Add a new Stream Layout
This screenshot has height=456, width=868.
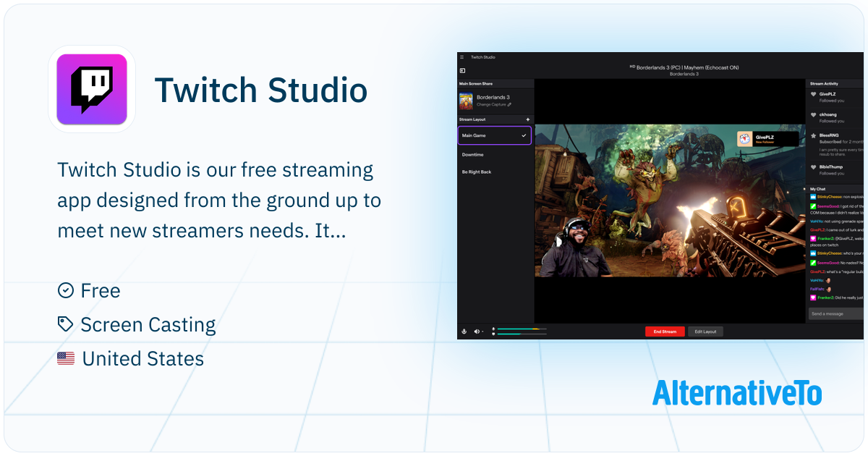(x=527, y=119)
